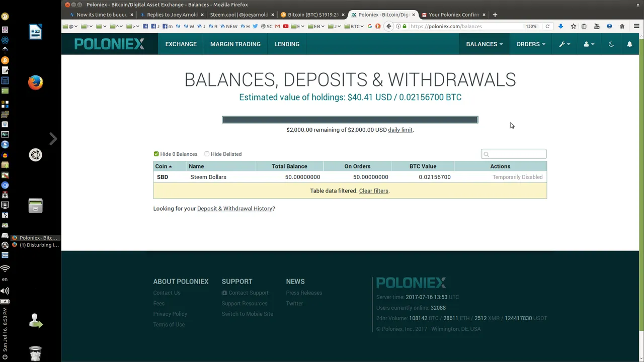The image size is (644, 362).
Task: Expand the side panel chevron arrow
Action: pos(53,138)
